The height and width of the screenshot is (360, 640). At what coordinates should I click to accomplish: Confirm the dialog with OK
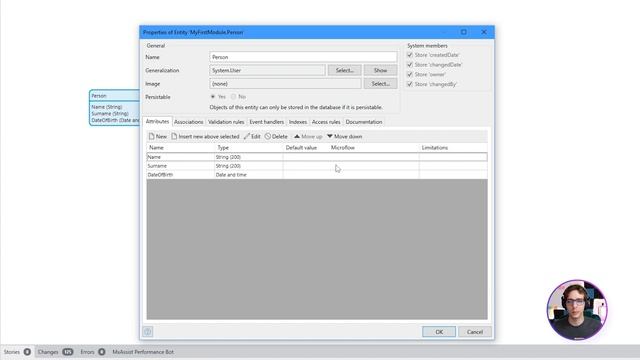(x=439, y=332)
